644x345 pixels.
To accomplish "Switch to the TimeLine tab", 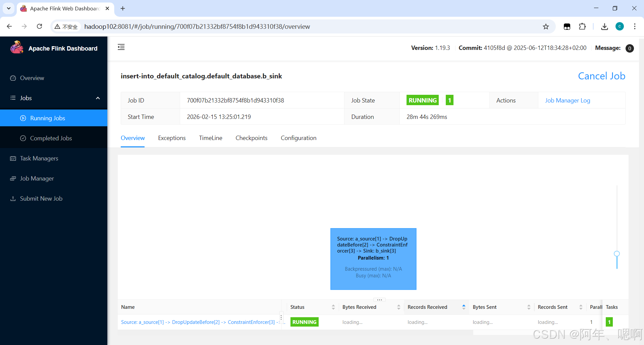I will 211,138.
